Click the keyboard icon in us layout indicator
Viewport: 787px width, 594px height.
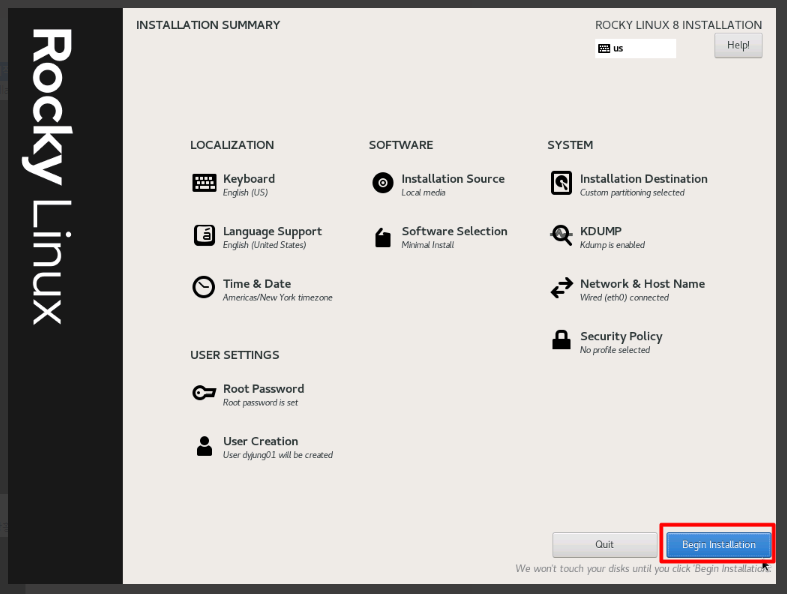coord(604,48)
